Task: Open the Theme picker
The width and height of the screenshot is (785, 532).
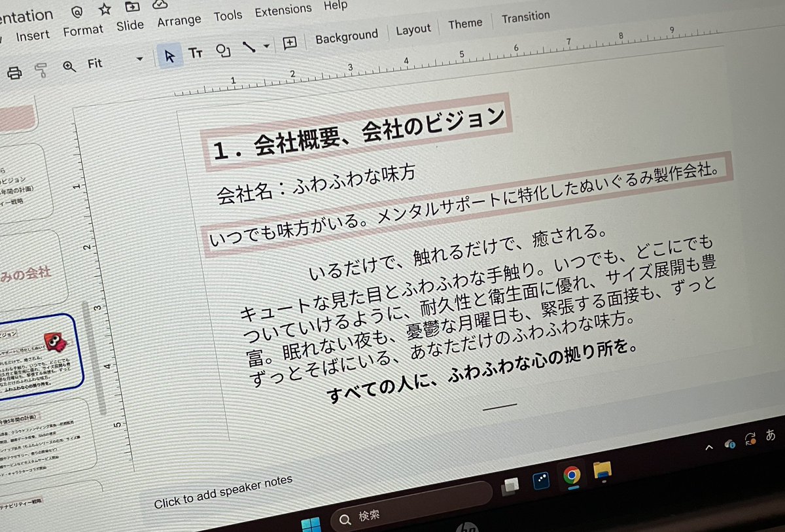Action: pos(464,23)
